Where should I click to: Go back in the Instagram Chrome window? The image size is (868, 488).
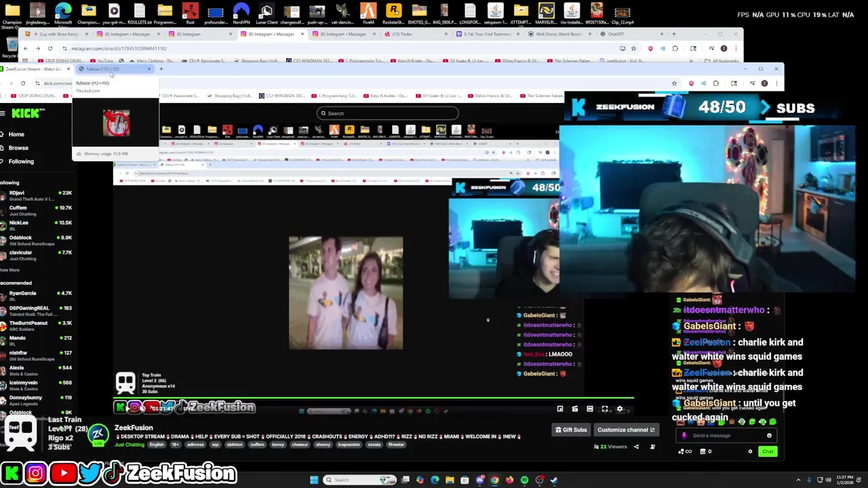[26, 48]
